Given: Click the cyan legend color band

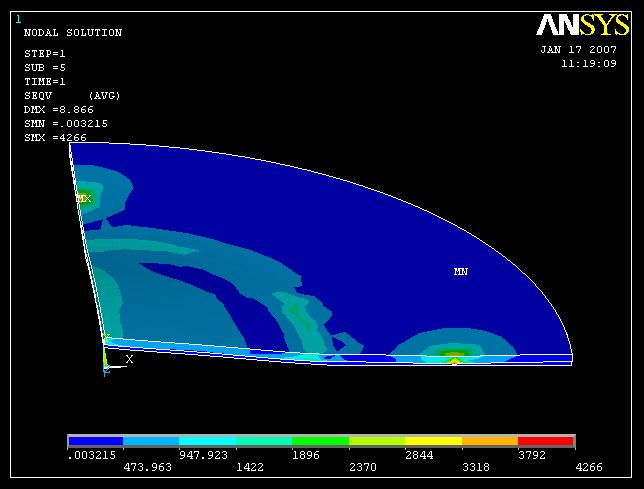Looking at the screenshot, I should pos(207,441).
